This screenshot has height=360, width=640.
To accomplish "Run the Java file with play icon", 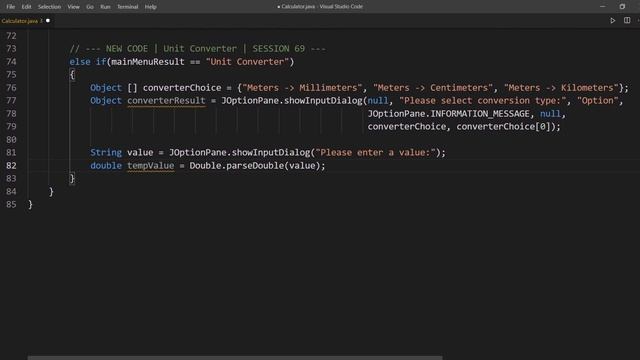I will (x=612, y=20).
